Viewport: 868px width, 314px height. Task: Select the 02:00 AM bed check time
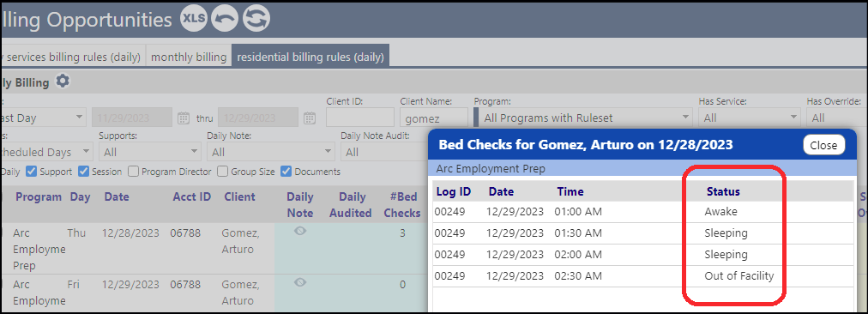578,255
